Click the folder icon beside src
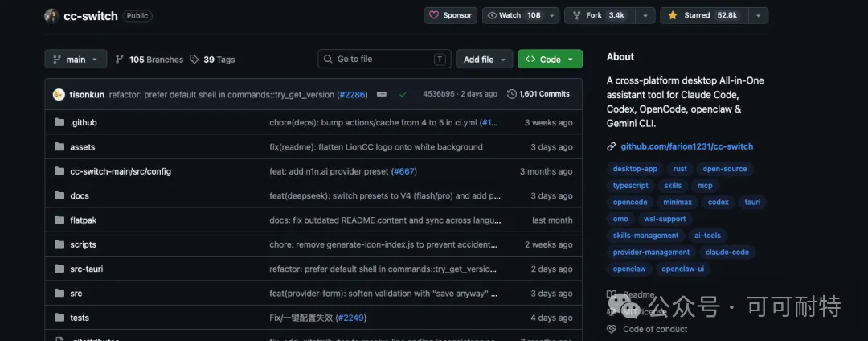 point(59,293)
